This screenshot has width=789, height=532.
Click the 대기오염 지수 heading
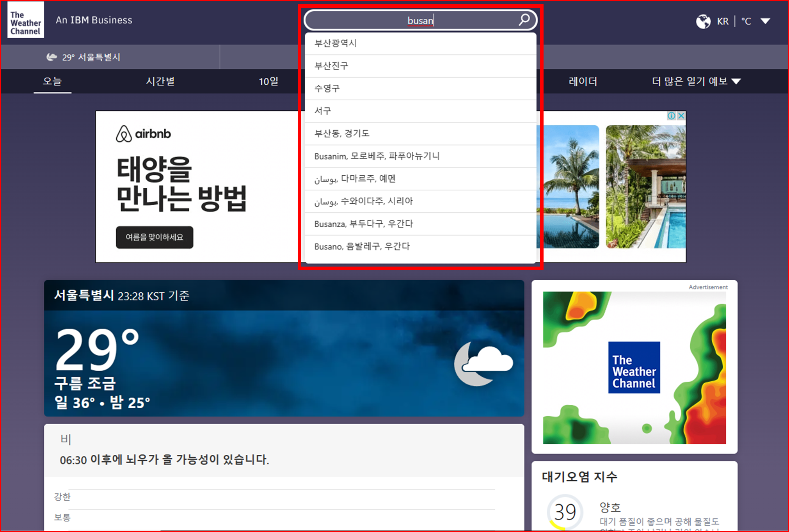coord(579,477)
